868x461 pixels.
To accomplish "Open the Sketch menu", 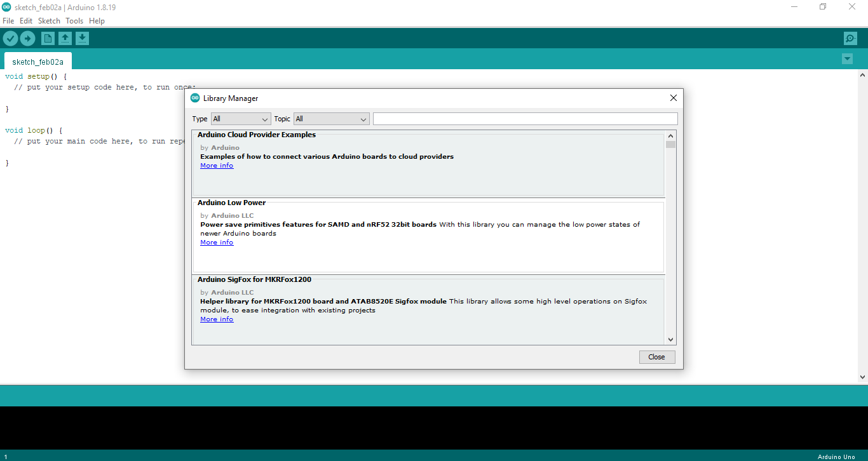I will click(x=49, y=21).
